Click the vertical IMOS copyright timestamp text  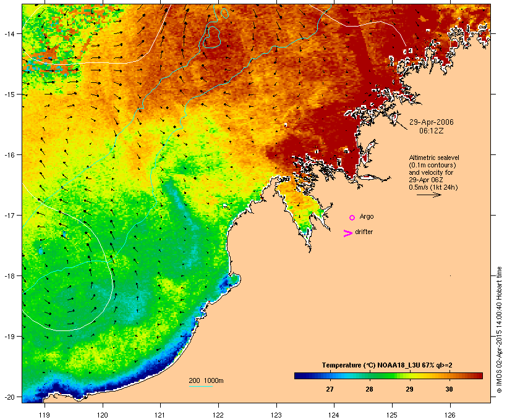[499, 330]
